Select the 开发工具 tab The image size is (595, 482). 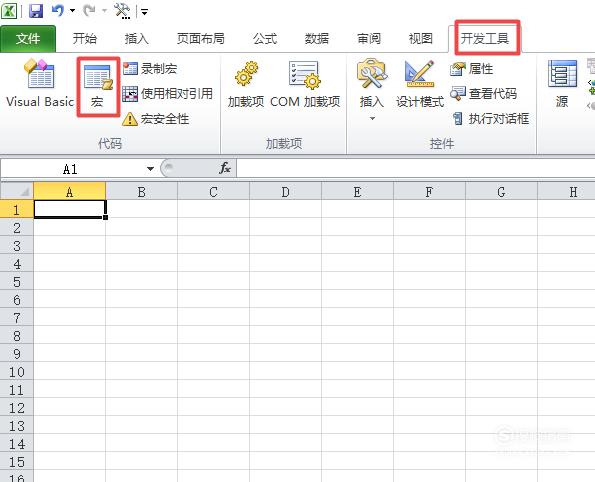tap(485, 39)
